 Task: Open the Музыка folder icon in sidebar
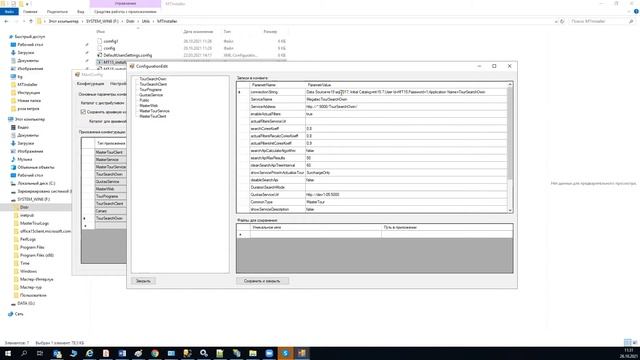(x=13, y=159)
